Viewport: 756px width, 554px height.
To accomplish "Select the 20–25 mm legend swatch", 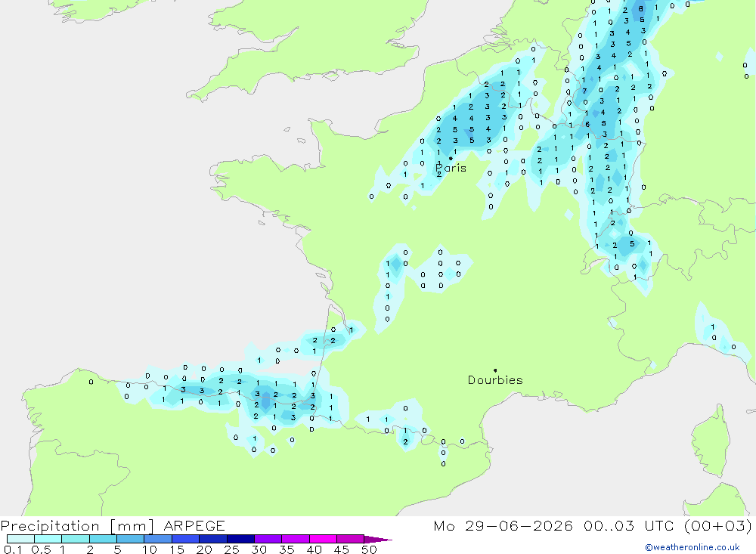I will [212, 539].
